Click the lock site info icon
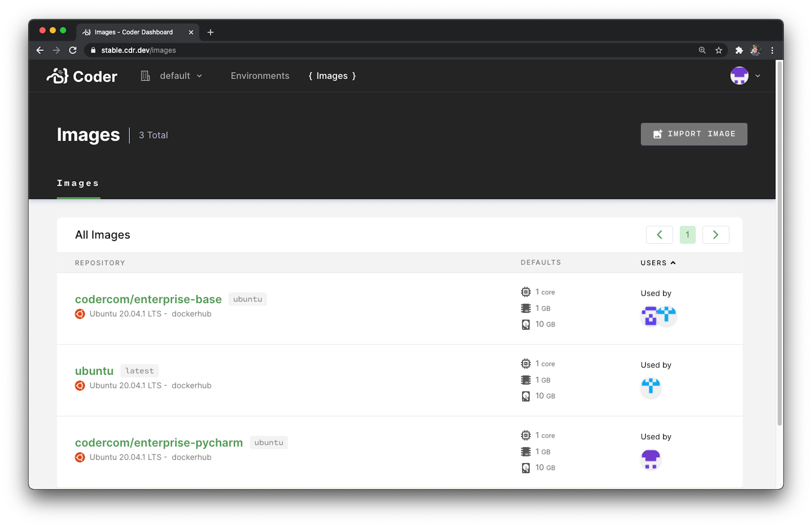The height and width of the screenshot is (527, 812). pyautogui.click(x=93, y=51)
